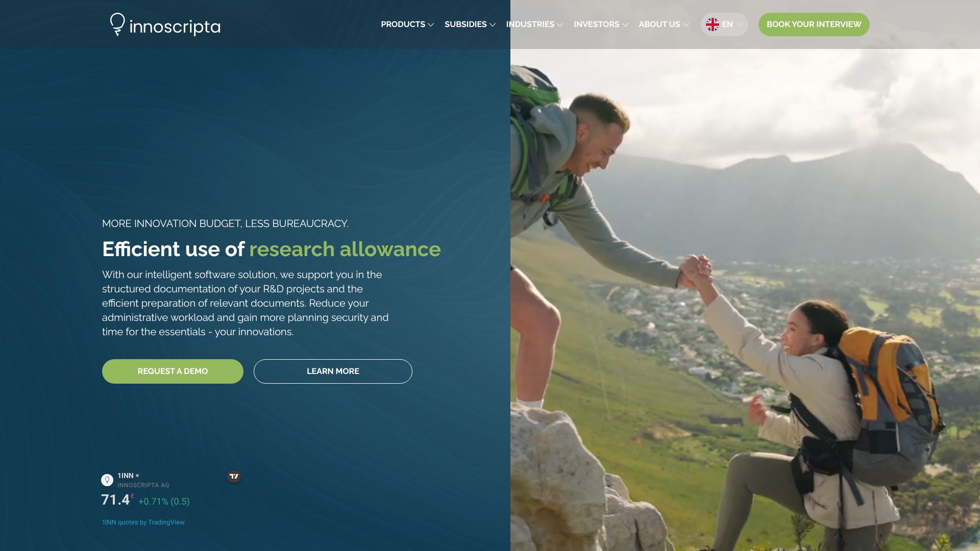
Task: Click the TradingView logo badge
Action: tap(234, 477)
